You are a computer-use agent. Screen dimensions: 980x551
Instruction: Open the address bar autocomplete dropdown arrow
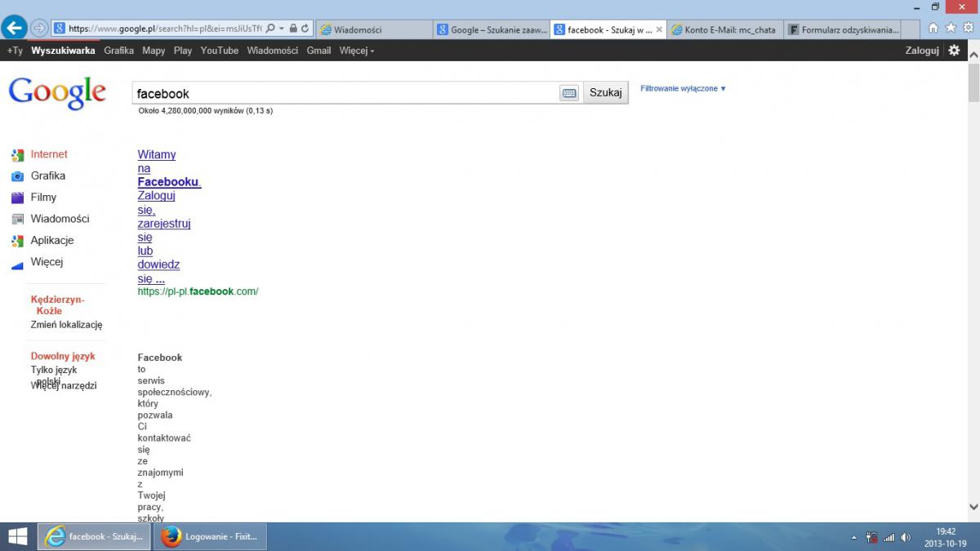click(282, 29)
